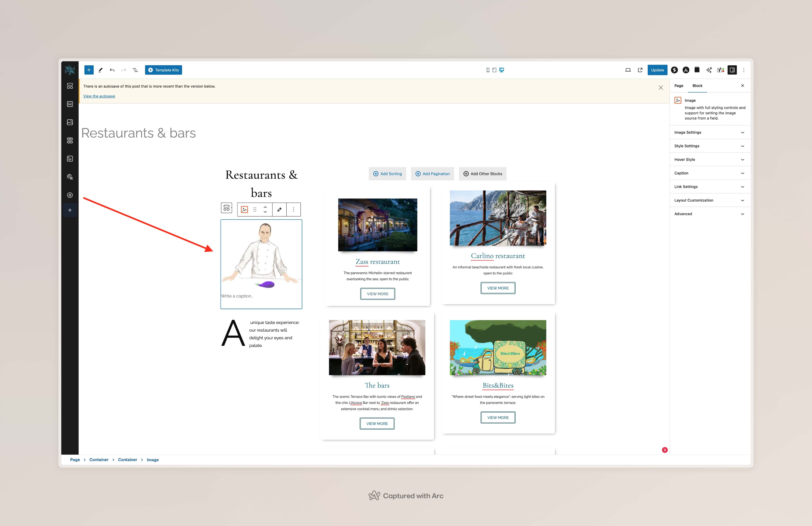Open block toolbar more options menu
812x526 pixels.
[x=293, y=209]
